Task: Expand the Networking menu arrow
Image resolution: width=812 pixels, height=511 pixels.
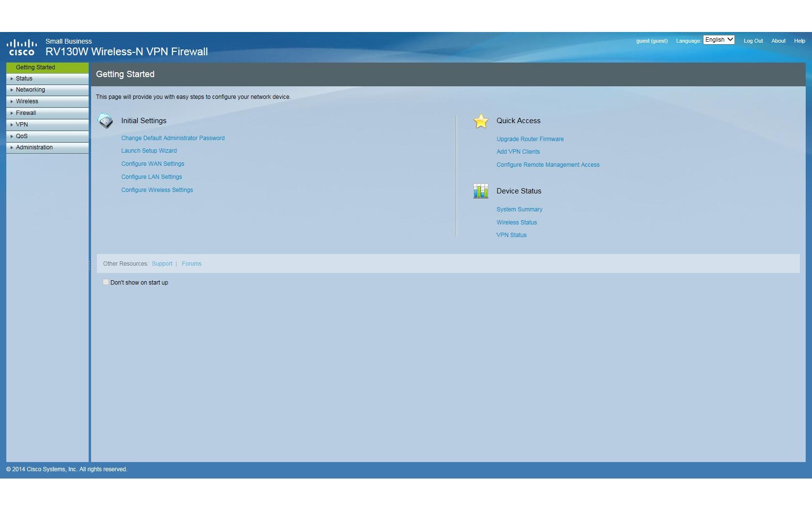Action: (x=12, y=90)
